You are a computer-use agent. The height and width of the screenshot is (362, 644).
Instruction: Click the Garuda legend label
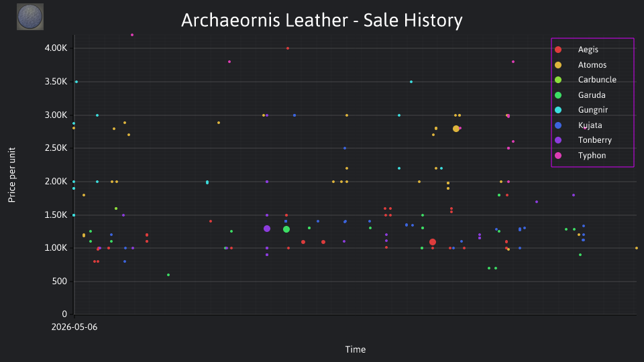(592, 95)
